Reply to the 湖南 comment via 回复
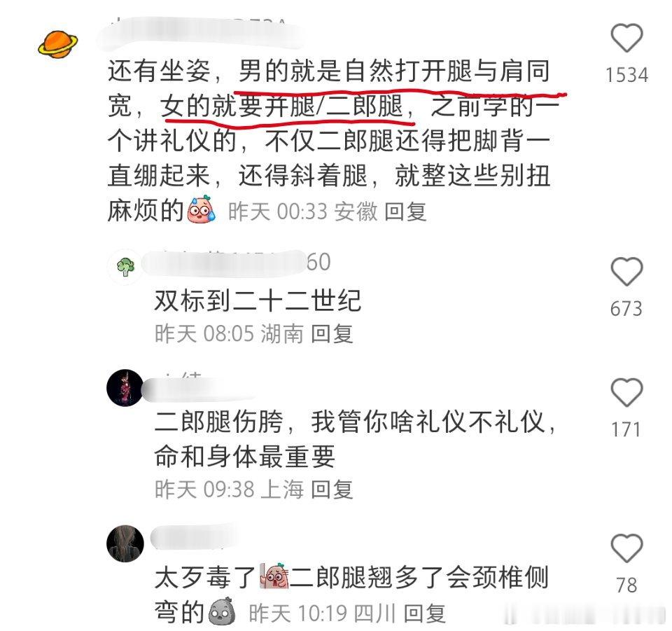The height and width of the screenshot is (631, 672). click(x=332, y=333)
